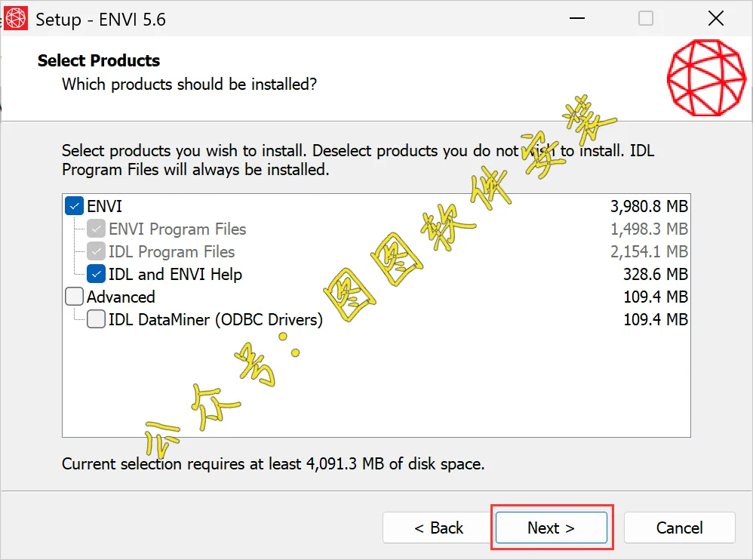The width and height of the screenshot is (753, 560).
Task: Toggle the IDL Program Files checkbox
Action: point(96,251)
